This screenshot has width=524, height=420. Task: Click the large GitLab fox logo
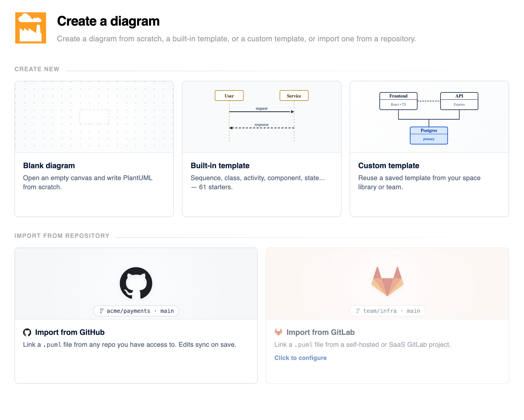pos(387,281)
